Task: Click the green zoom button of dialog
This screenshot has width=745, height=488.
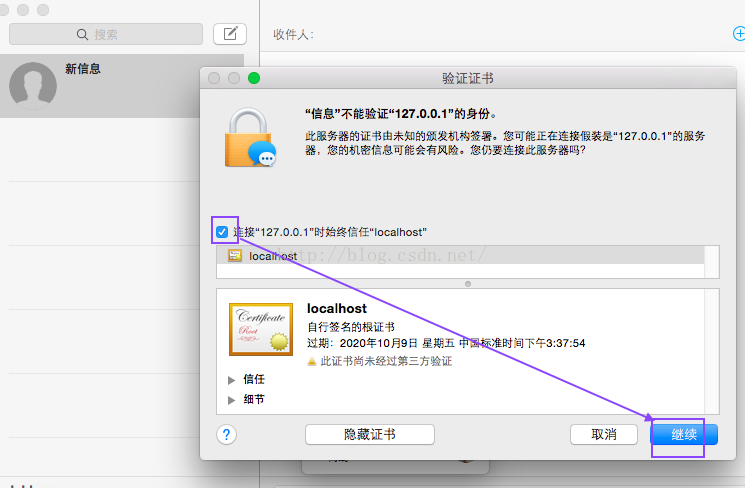Action: [x=254, y=78]
